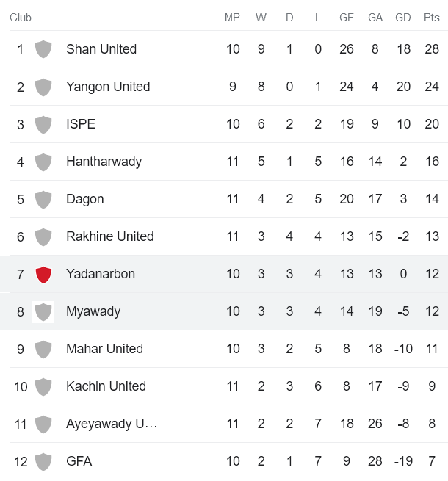Screen dimensions: 448x481
Task: Click the Kachin United shield icon
Action: pos(43,386)
